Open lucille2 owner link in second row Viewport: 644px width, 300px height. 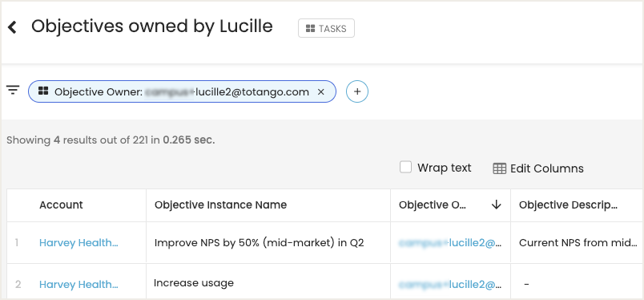click(450, 285)
